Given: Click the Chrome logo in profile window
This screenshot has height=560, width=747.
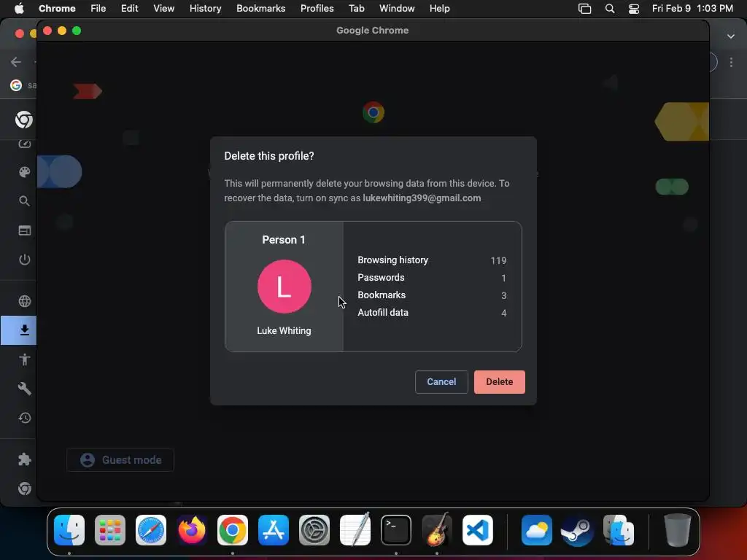Looking at the screenshot, I should (x=373, y=112).
